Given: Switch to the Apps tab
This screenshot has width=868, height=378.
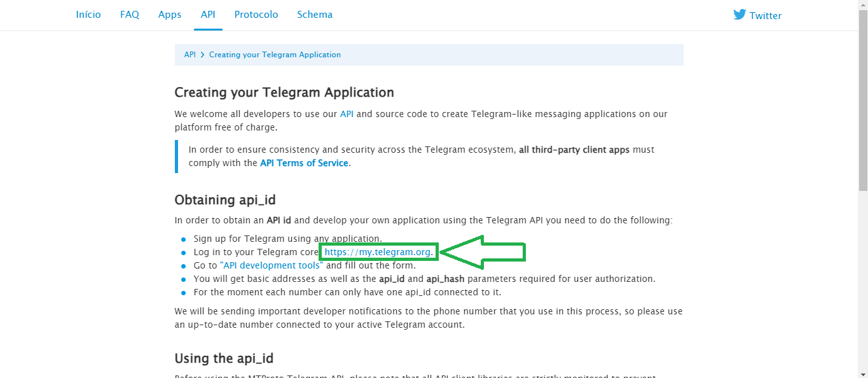Looking at the screenshot, I should (170, 15).
